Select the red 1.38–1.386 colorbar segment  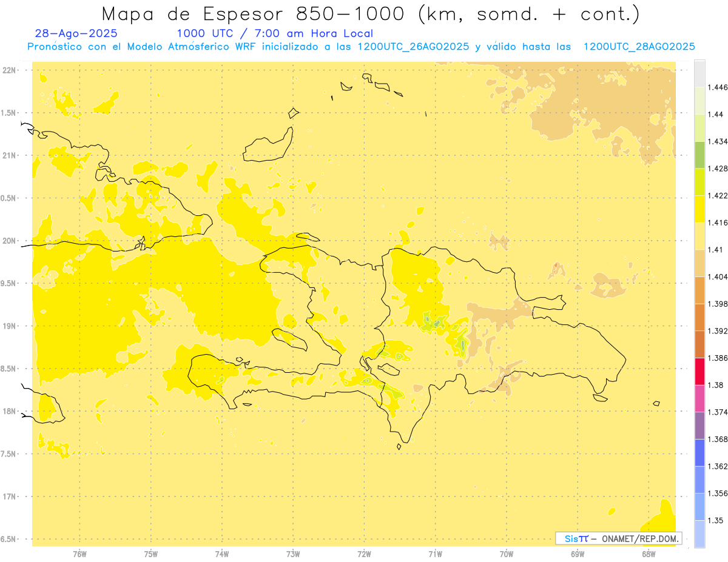click(x=699, y=371)
